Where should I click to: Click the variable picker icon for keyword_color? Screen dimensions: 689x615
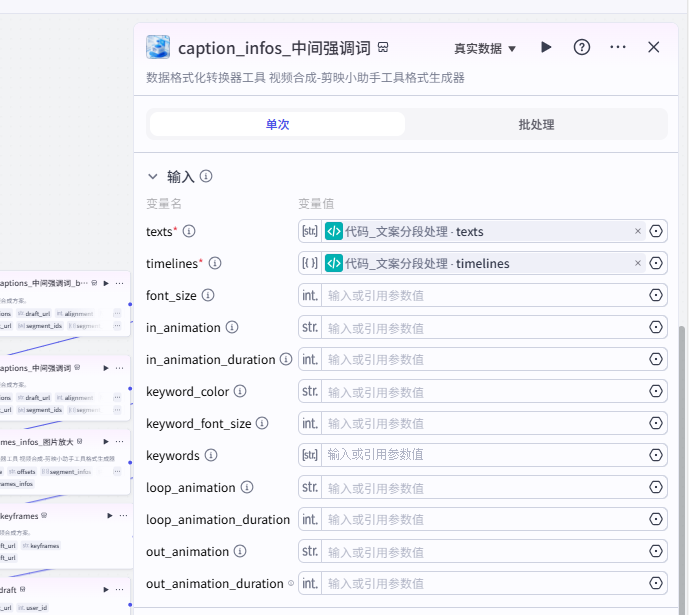click(x=656, y=391)
